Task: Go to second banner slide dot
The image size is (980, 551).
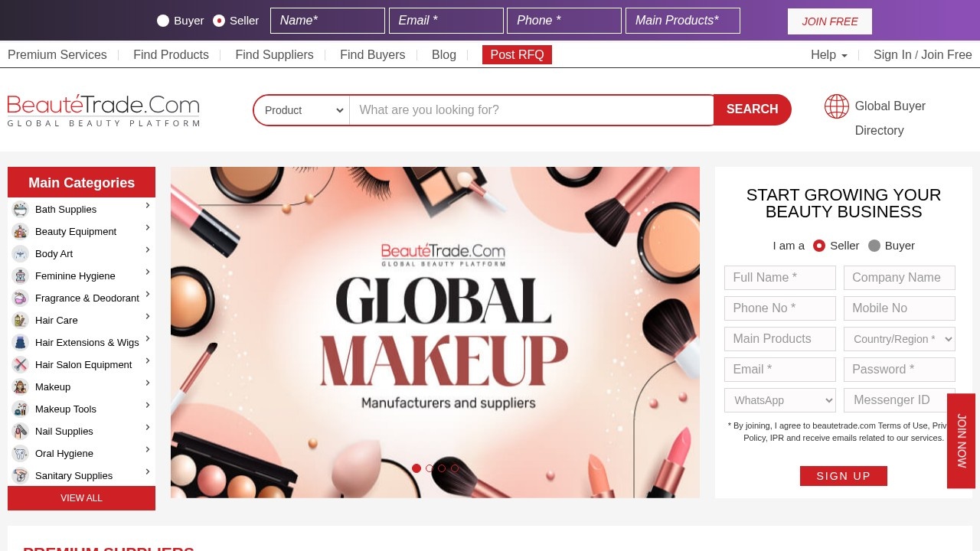Action: [430, 468]
